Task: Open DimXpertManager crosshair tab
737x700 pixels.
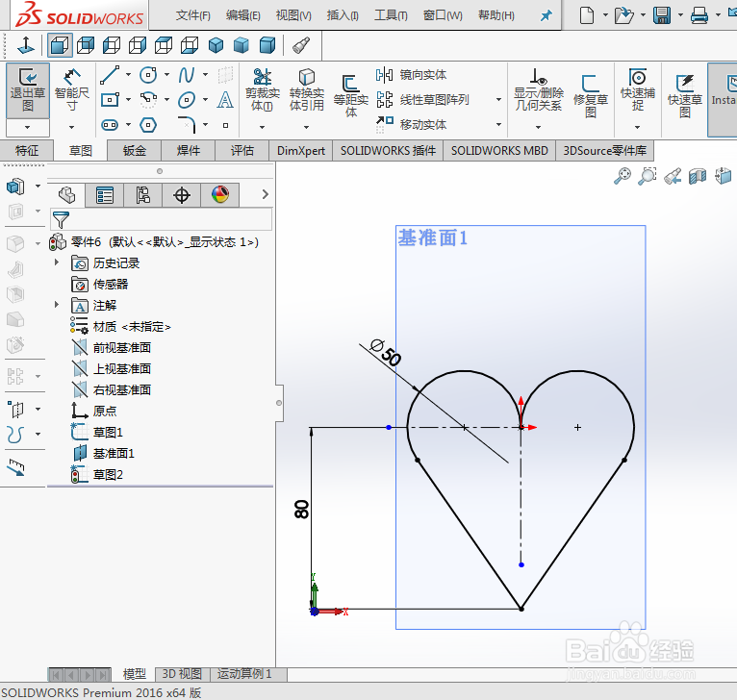Action: tap(182, 194)
